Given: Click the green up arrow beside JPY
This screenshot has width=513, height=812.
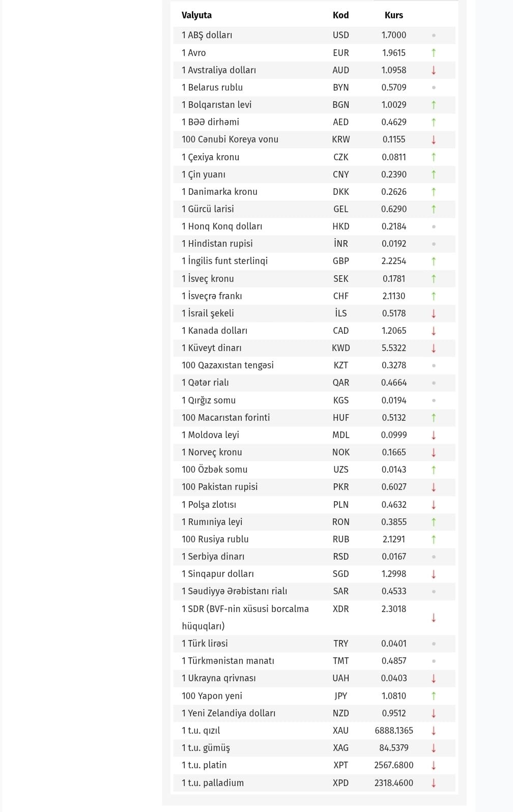Looking at the screenshot, I should pyautogui.click(x=434, y=695).
